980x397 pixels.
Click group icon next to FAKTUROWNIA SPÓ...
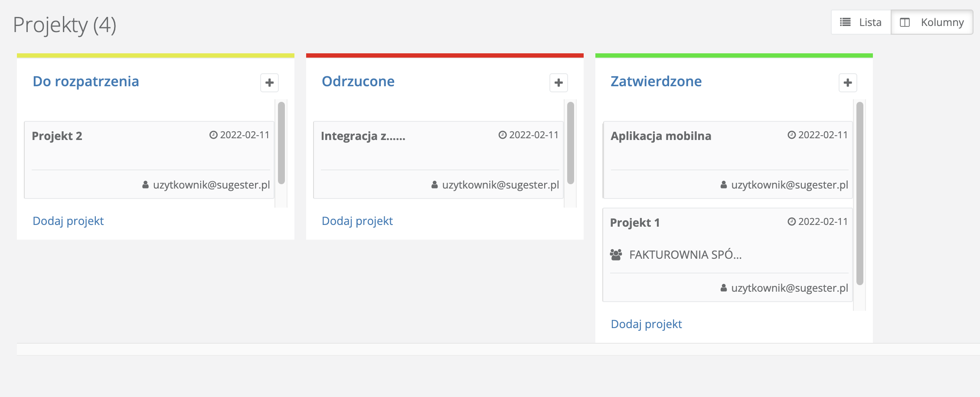click(616, 254)
